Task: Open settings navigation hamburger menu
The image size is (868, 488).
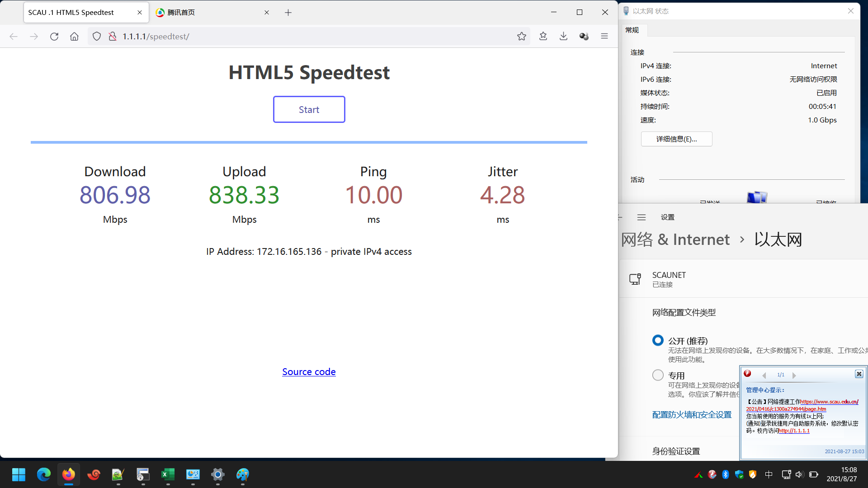Action: pos(642,217)
